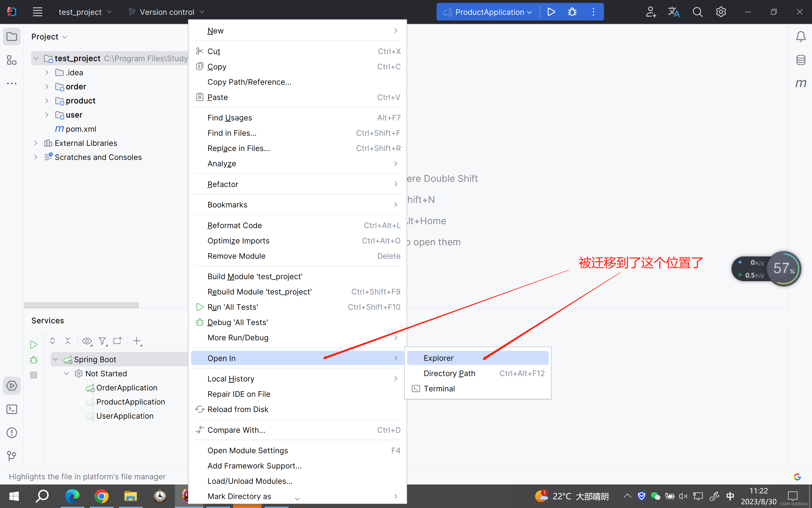Choose Copy Path/Reference
This screenshot has width=812, height=508.
297,82
